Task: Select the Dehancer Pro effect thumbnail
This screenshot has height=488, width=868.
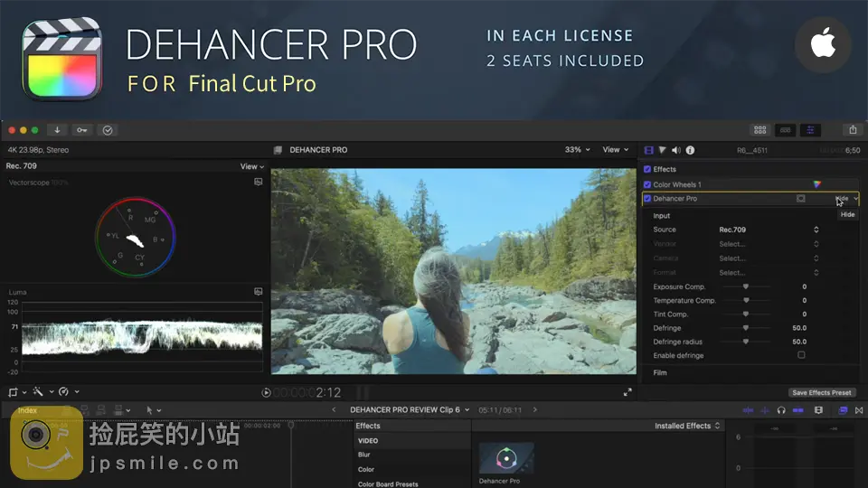Action: [506, 458]
